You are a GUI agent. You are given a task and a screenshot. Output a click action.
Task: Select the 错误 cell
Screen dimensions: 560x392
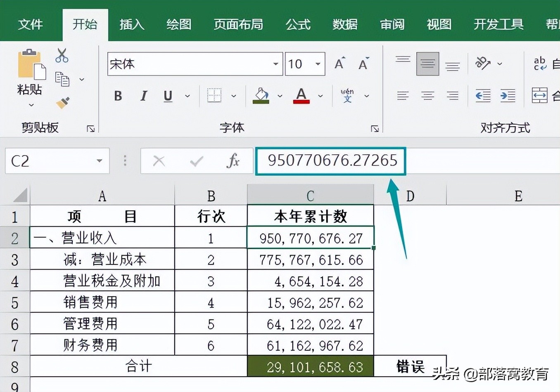coord(410,366)
